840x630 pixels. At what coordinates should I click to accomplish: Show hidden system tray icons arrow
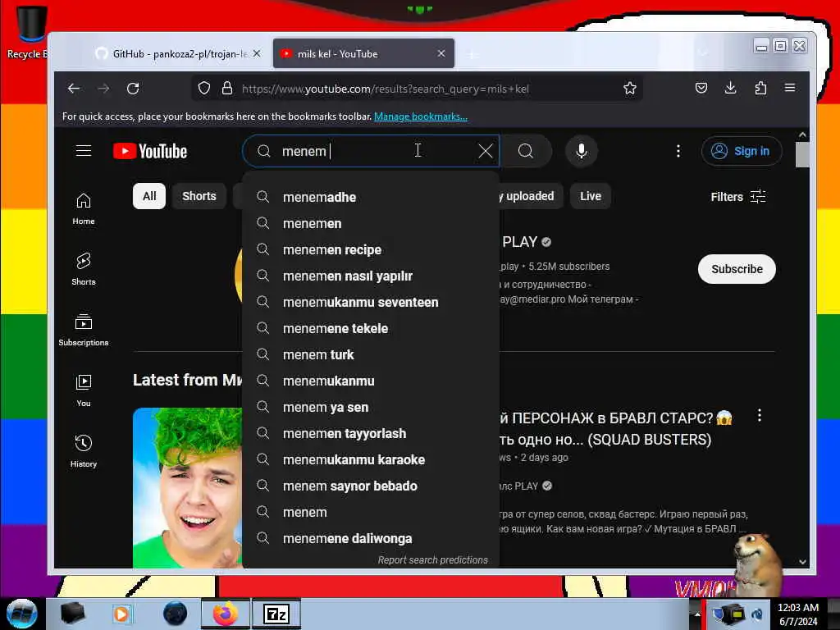click(x=697, y=614)
